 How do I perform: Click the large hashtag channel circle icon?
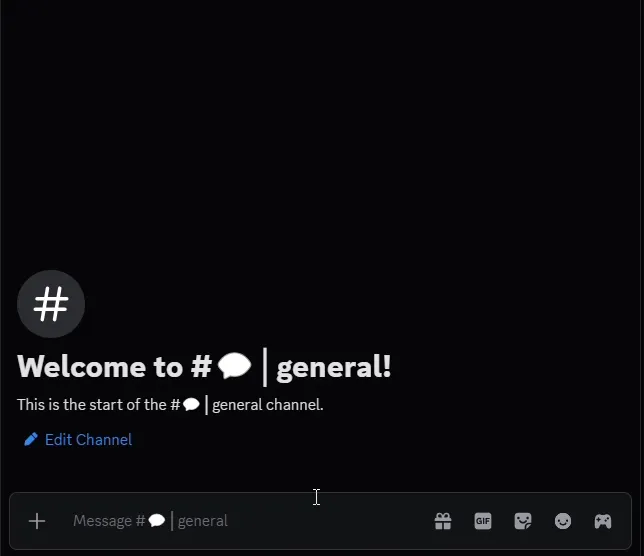tap(51, 304)
